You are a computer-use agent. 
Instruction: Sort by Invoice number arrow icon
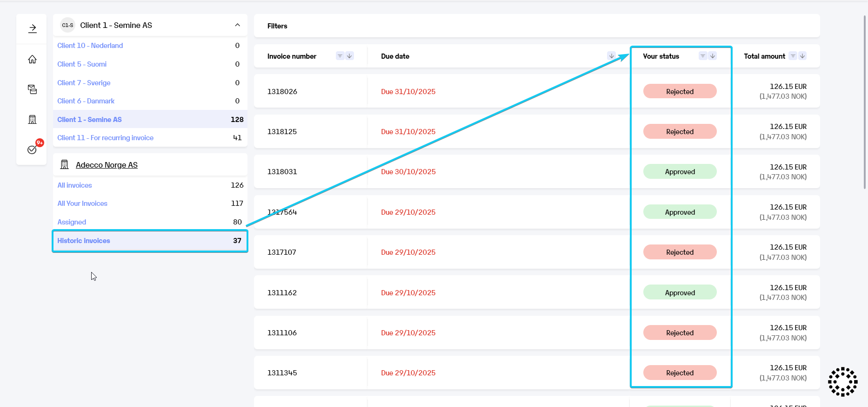349,56
